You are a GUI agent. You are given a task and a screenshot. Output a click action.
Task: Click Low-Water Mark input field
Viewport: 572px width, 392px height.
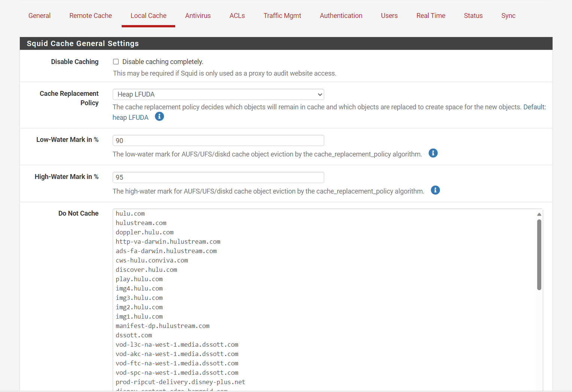(218, 140)
